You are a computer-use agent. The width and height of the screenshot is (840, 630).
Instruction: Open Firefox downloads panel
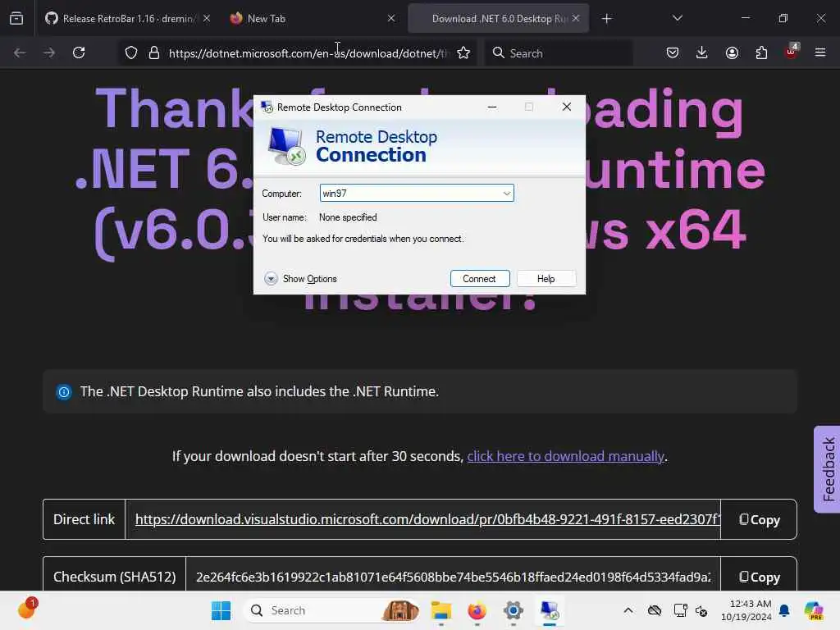pyautogui.click(x=702, y=52)
